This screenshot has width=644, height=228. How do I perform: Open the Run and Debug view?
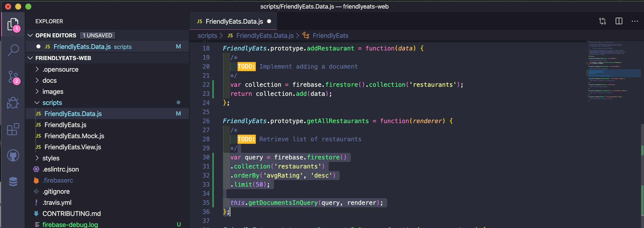click(13, 103)
